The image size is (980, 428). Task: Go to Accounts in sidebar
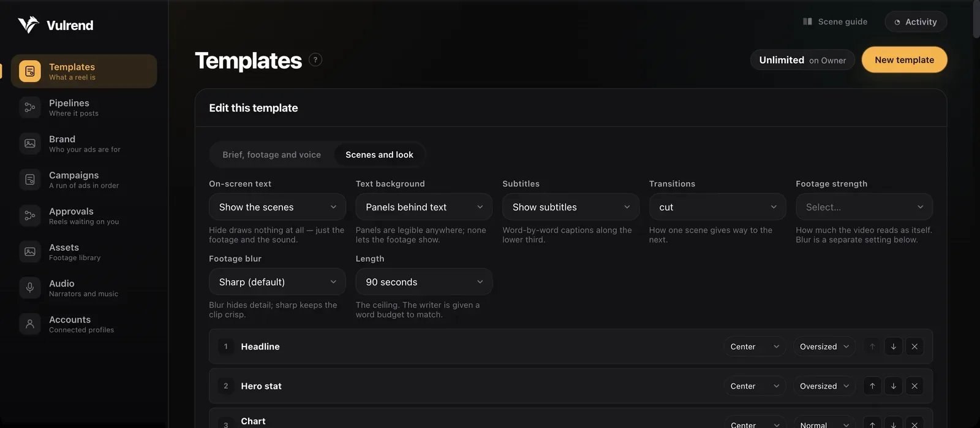pyautogui.click(x=84, y=324)
